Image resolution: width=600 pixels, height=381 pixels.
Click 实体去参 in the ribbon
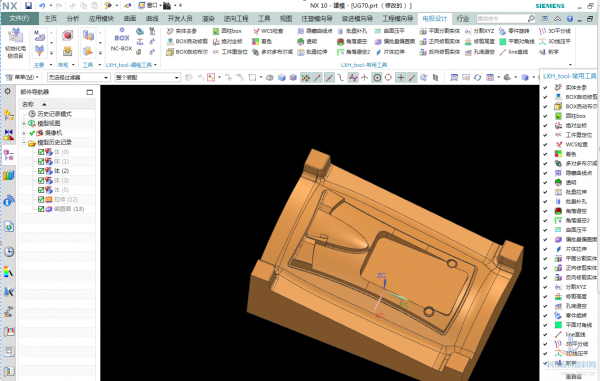182,31
